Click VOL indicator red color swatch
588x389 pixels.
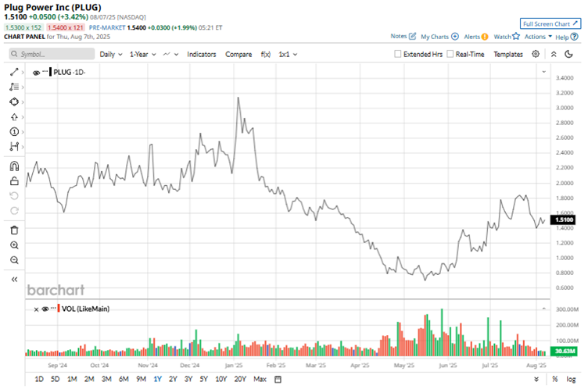point(59,309)
